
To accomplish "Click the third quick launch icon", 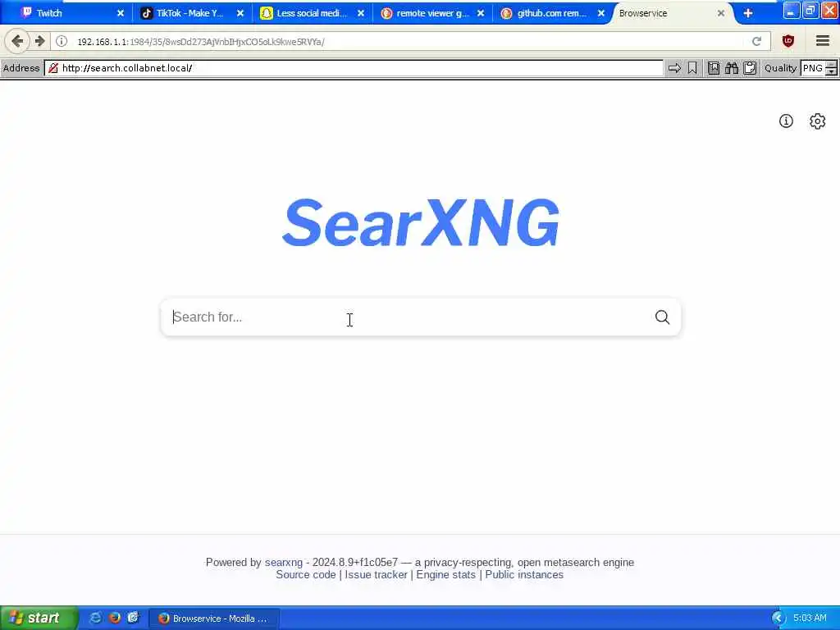I will pyautogui.click(x=133, y=618).
